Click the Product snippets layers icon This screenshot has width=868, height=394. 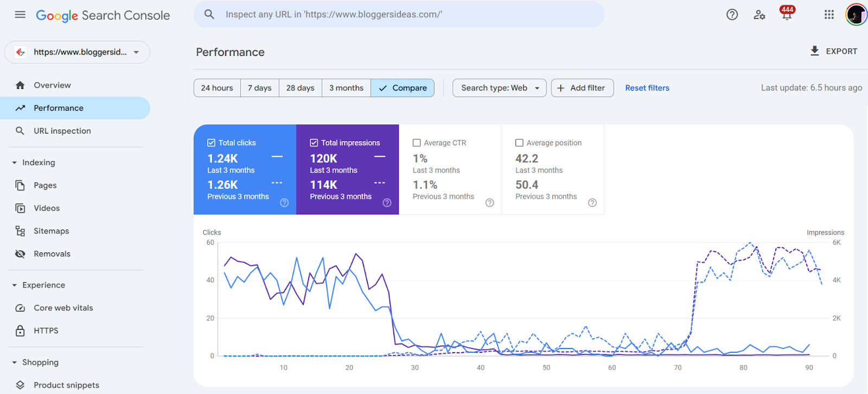pyautogui.click(x=20, y=385)
